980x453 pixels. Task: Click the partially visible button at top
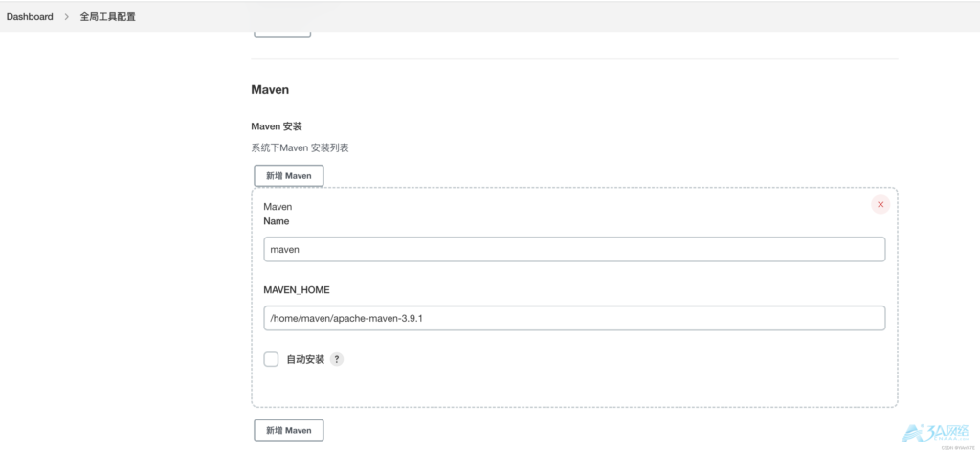[282, 34]
